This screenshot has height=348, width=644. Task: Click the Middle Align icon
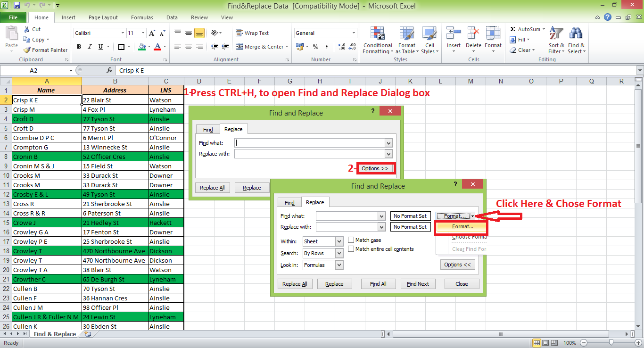(188, 33)
